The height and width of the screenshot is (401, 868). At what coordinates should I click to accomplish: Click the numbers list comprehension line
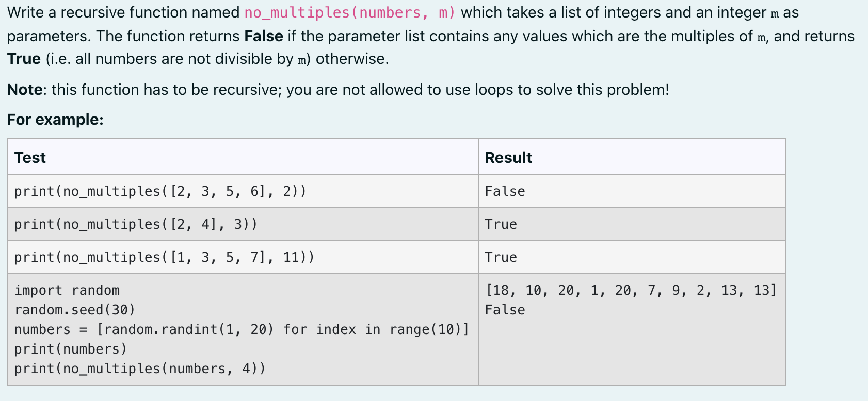[242, 329]
